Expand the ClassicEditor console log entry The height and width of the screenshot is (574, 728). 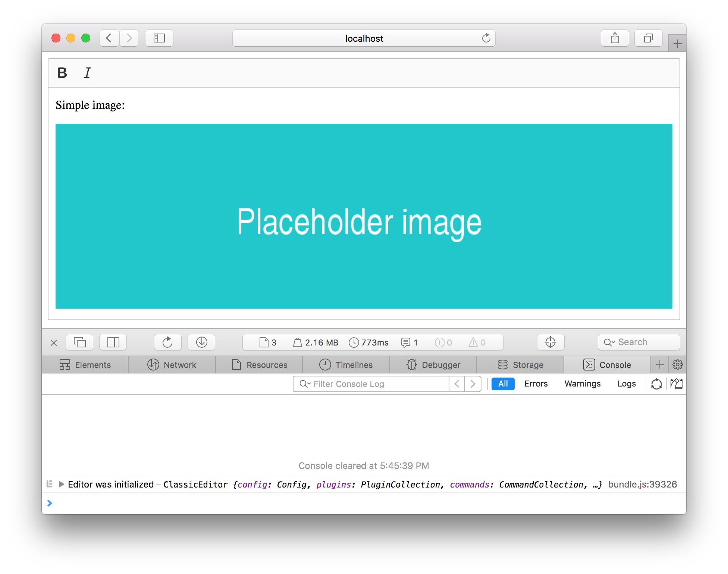62,484
